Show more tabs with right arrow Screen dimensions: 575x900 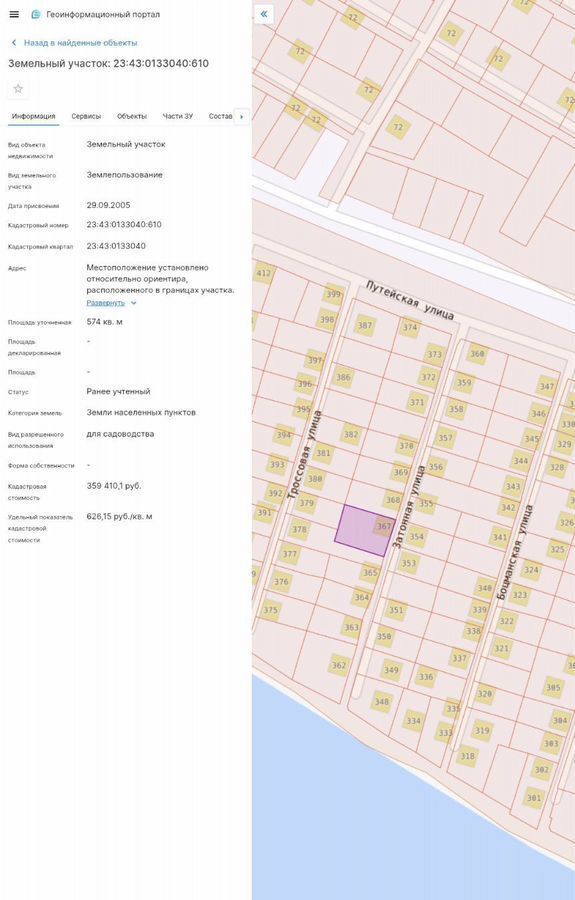click(x=242, y=117)
